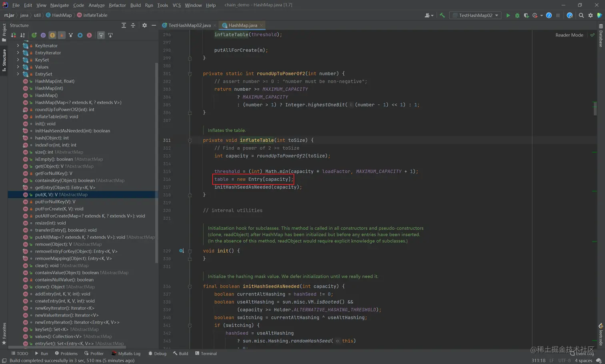Open the Refactor menu

117,5
